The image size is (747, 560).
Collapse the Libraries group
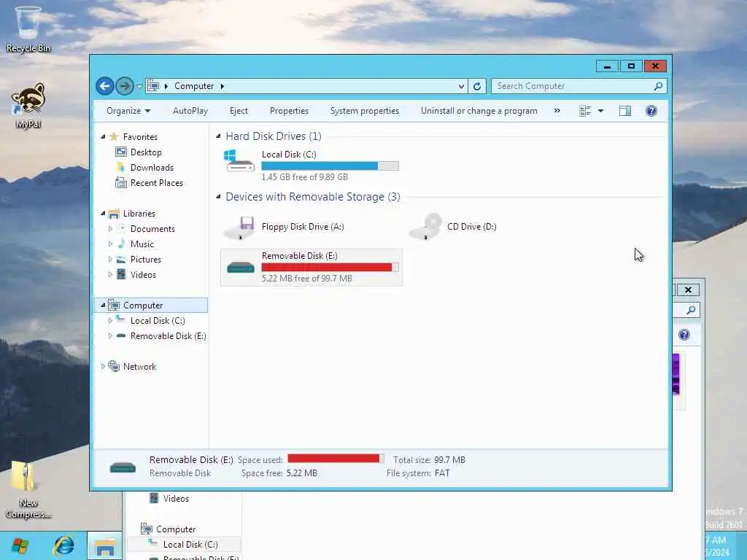point(103,214)
